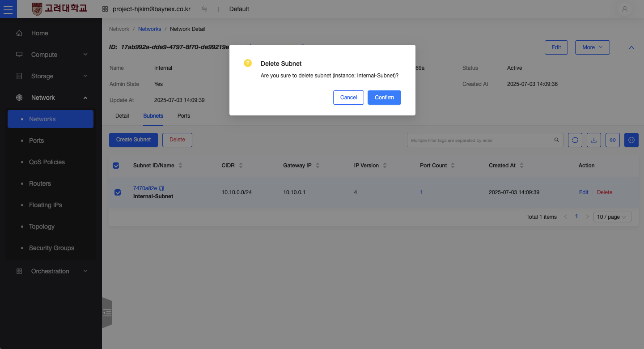
Task: Edit the Internal-Subnet row
Action: pyautogui.click(x=584, y=192)
